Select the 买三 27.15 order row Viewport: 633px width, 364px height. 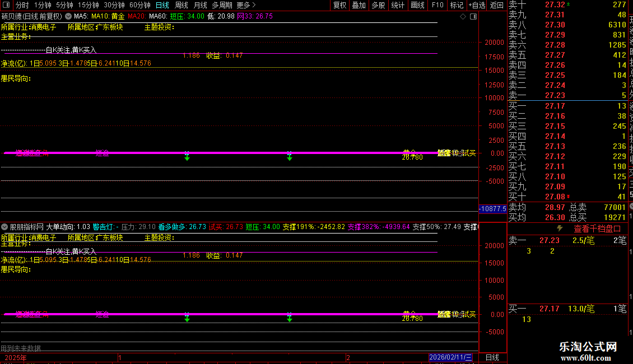coord(567,126)
